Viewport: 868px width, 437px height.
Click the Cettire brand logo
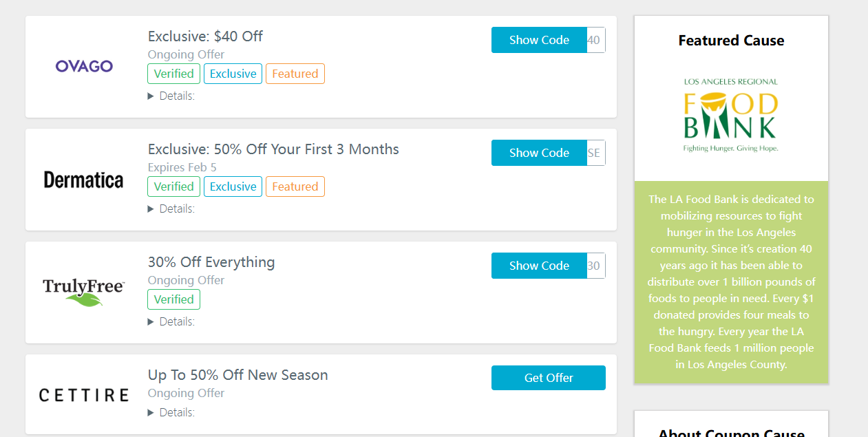[x=84, y=395]
